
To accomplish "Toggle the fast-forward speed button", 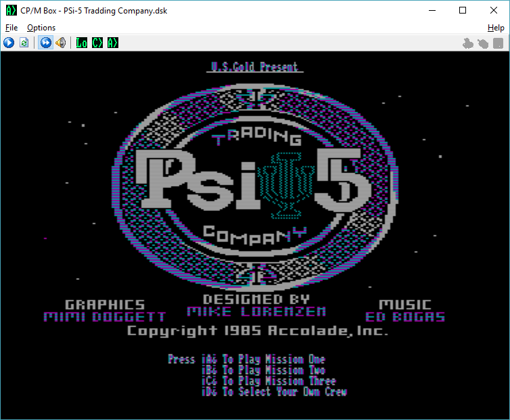I will [46, 43].
